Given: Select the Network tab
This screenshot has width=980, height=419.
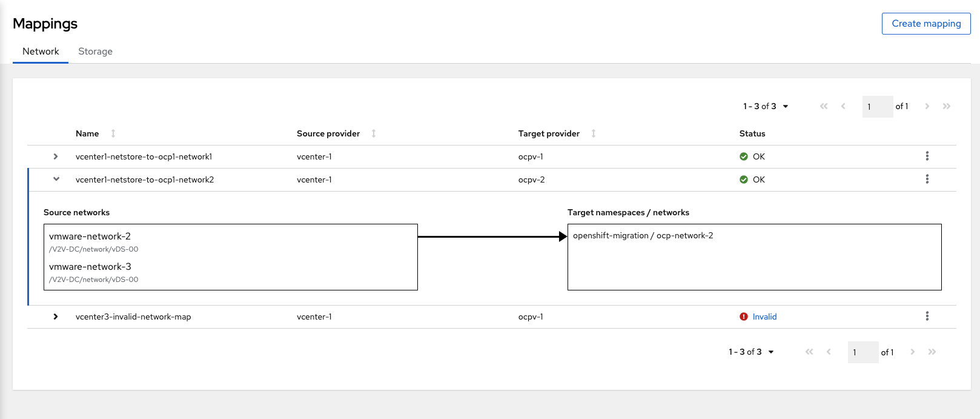Looking at the screenshot, I should click(x=40, y=51).
